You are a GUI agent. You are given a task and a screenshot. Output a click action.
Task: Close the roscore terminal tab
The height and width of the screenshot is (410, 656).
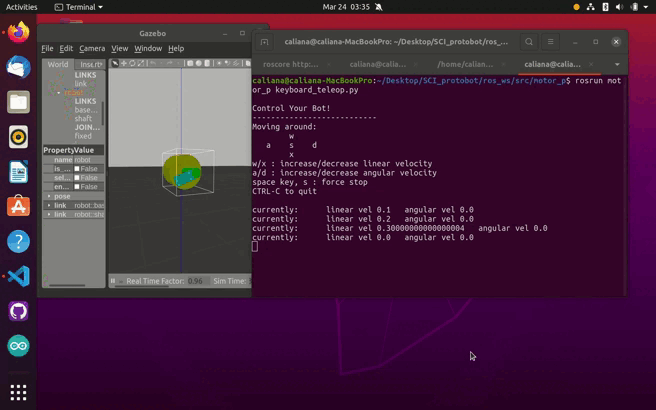pos(329,64)
